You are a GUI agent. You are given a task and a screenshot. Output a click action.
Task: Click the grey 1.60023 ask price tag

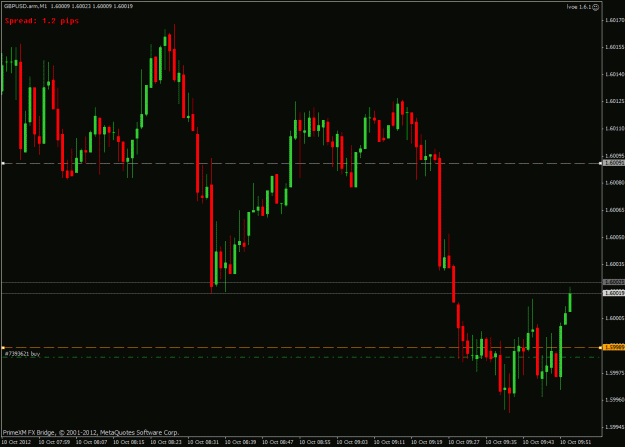coord(613,282)
